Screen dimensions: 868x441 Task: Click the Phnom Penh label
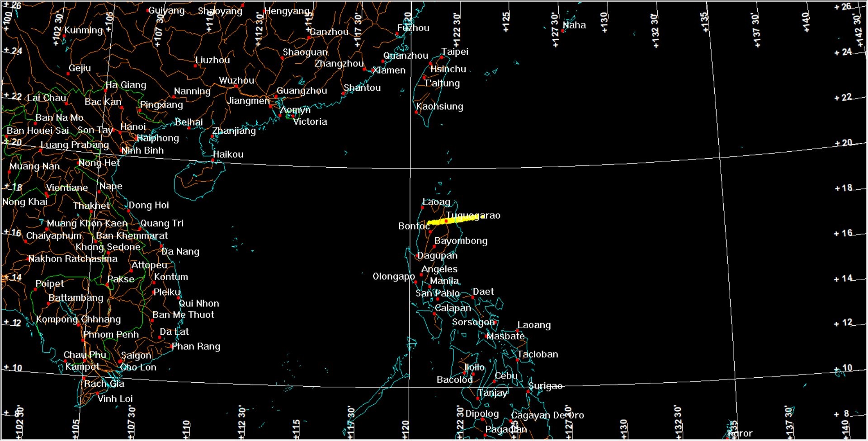[x=111, y=335]
